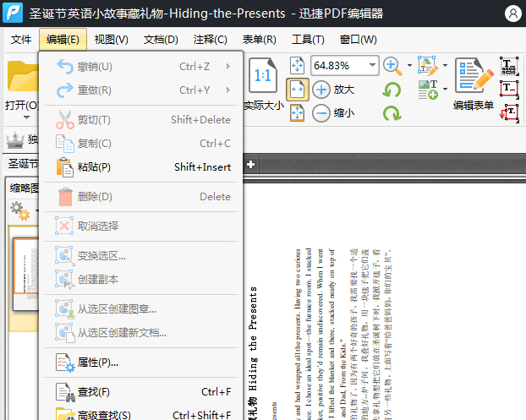The image size is (526, 420).
Task: Close the open 编辑(E) menu
Action: [63, 40]
